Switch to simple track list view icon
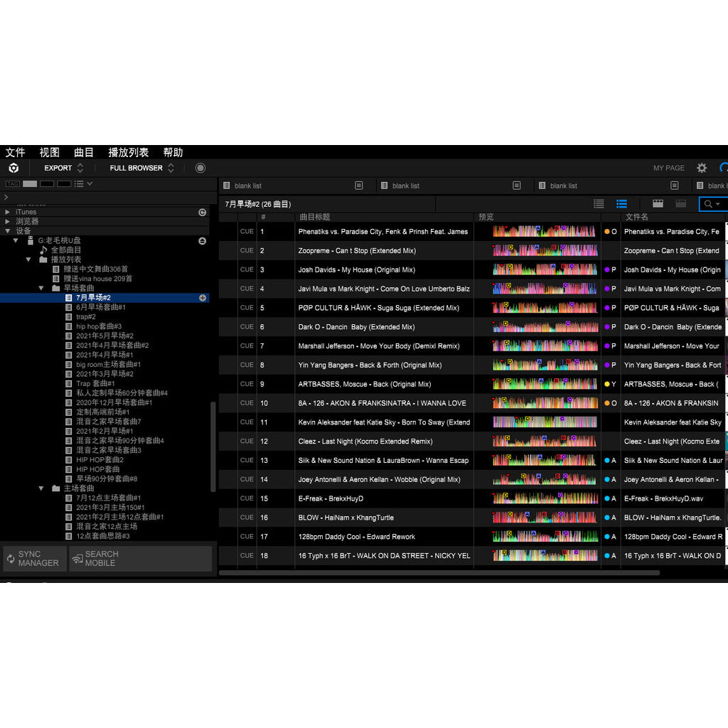Viewport: 728px width, 728px height. [x=599, y=203]
